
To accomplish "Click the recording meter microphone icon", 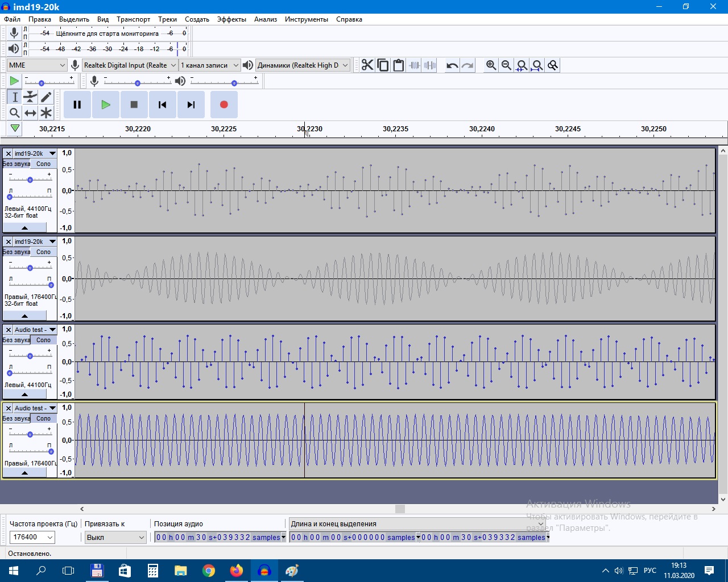I will [x=14, y=33].
